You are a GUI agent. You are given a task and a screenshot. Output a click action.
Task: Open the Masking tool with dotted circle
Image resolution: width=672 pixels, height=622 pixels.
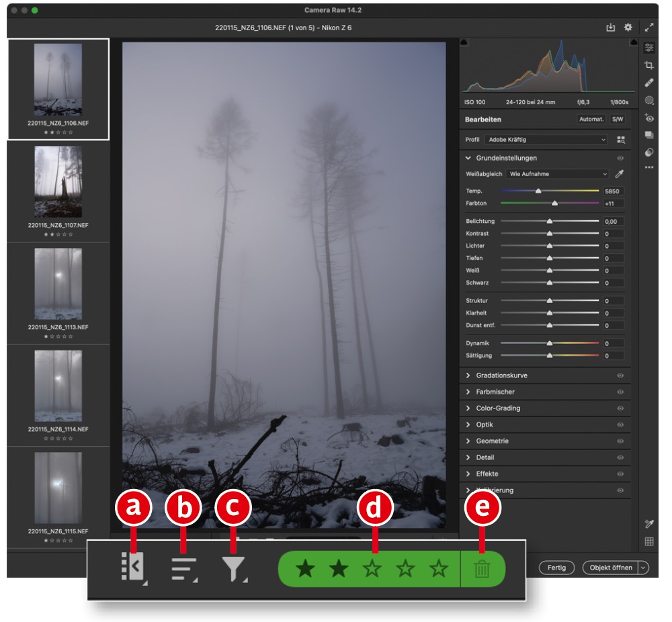(649, 100)
